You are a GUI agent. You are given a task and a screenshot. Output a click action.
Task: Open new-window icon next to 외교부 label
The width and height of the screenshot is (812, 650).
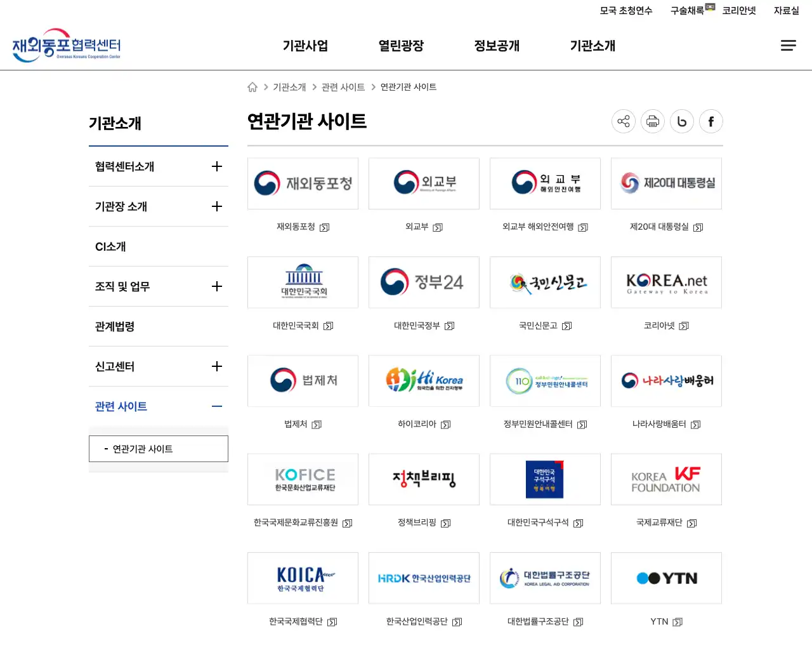[x=438, y=227]
